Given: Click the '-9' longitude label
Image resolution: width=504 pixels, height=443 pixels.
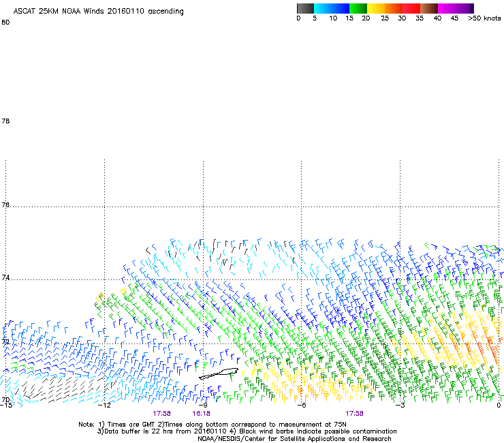Looking at the screenshot, I should [x=203, y=405].
